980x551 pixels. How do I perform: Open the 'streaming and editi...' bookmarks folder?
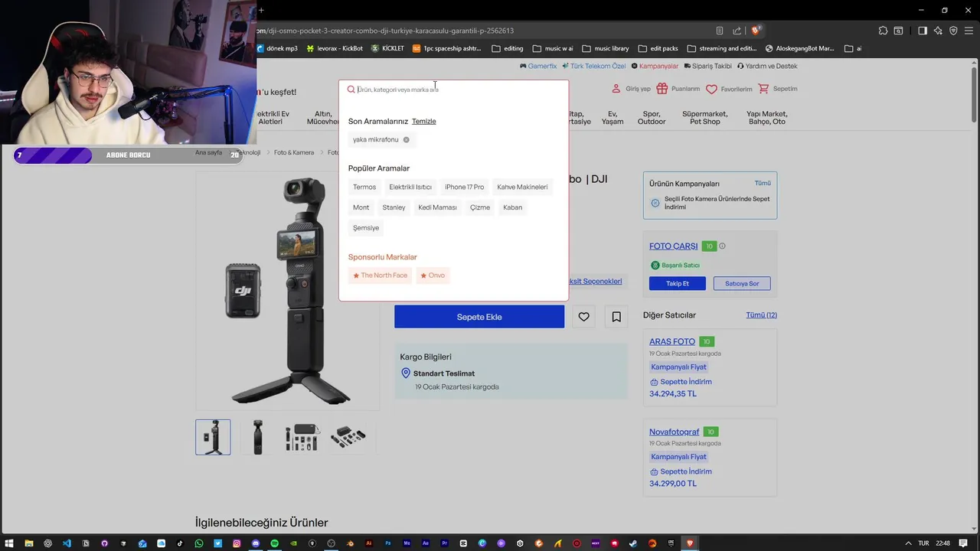click(722, 48)
